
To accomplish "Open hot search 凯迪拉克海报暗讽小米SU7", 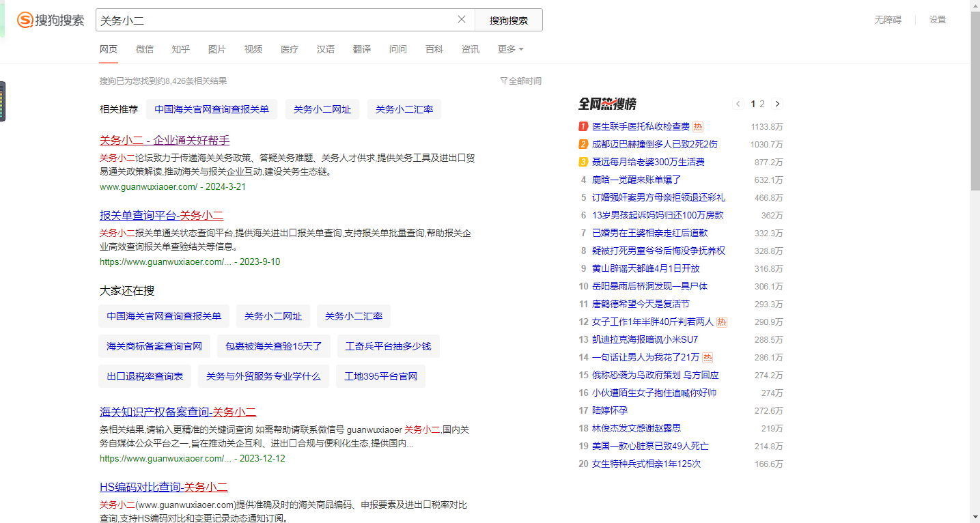I will [645, 340].
